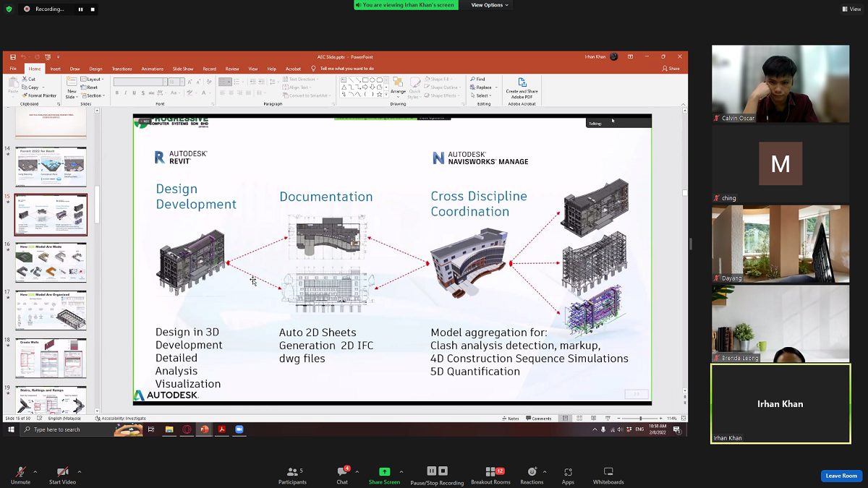Image resolution: width=868 pixels, height=488 pixels.
Task: Click Calvin Oscar's video tile
Action: (780, 84)
